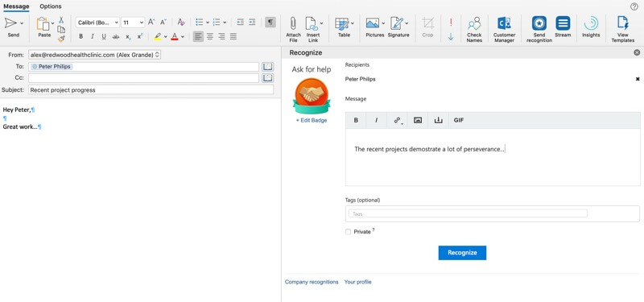
Task: Open the font color dropdown arrow
Action: [183, 36]
